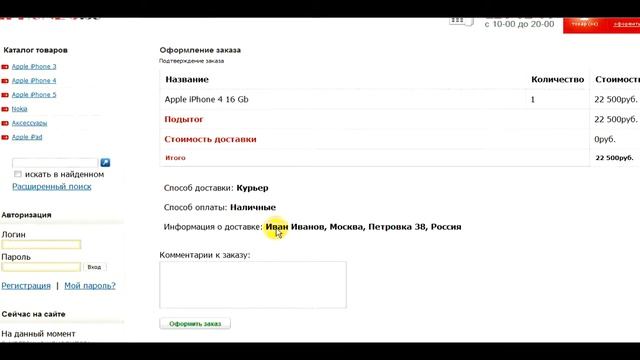
Task: Click 'Сейчас на сайте' heading
Action: click(33, 314)
